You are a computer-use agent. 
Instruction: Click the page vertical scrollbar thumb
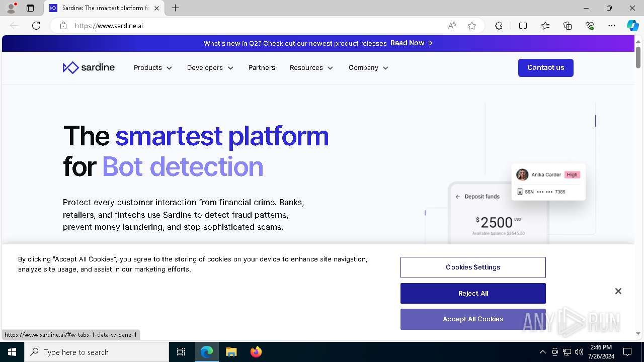pos(638,57)
